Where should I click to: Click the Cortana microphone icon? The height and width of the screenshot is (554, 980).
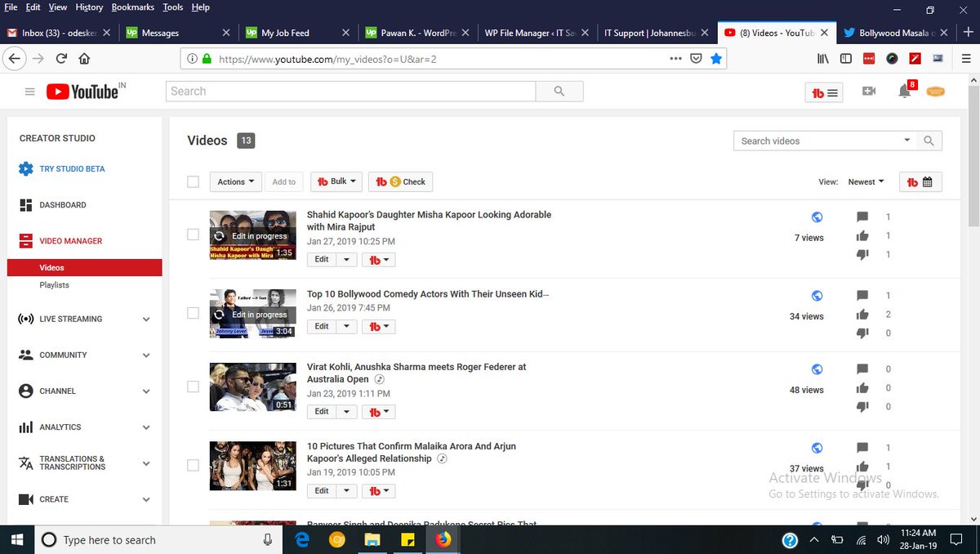pos(267,539)
